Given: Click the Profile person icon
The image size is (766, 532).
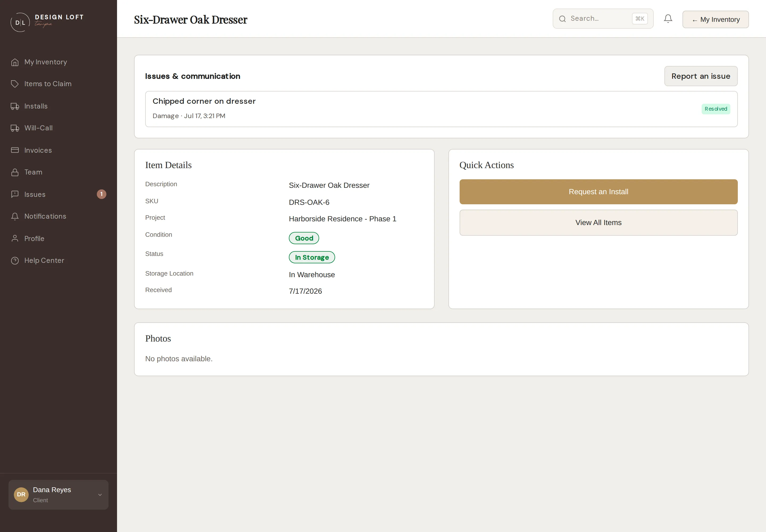Looking at the screenshot, I should [x=15, y=239].
